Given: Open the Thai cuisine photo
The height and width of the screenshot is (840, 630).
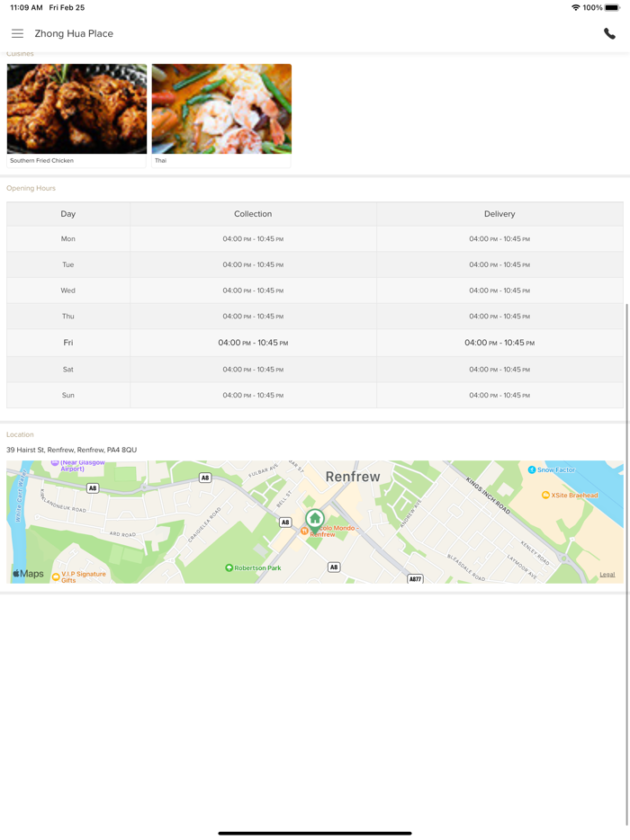Looking at the screenshot, I should [x=221, y=109].
